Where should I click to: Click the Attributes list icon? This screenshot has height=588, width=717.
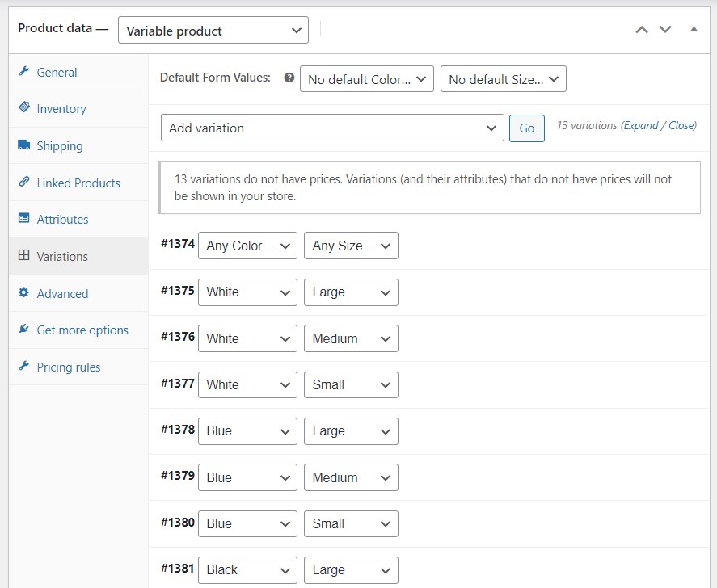23,218
